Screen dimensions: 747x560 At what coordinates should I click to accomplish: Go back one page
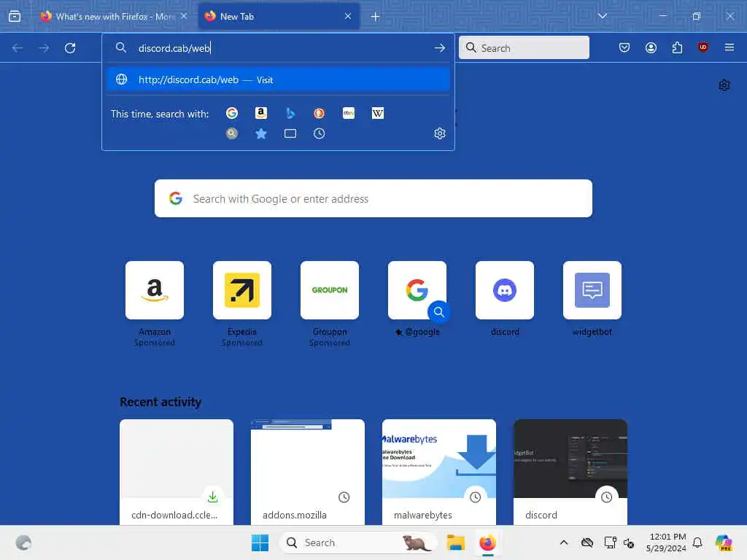18,47
